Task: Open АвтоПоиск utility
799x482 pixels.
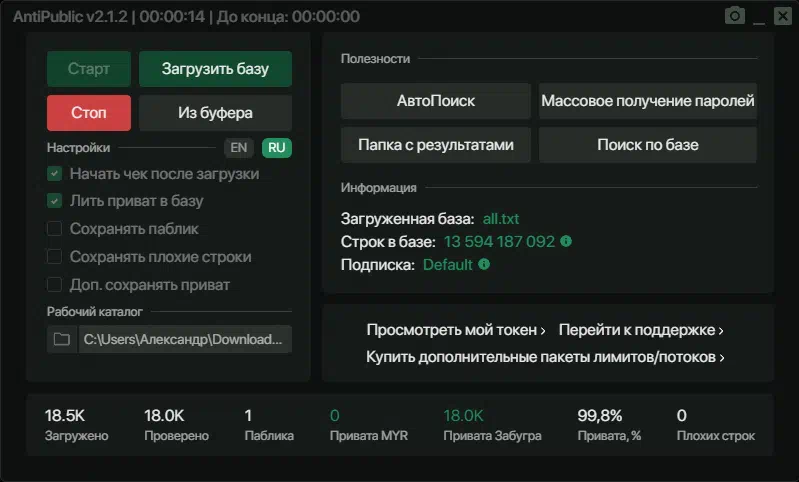Action: 436,101
